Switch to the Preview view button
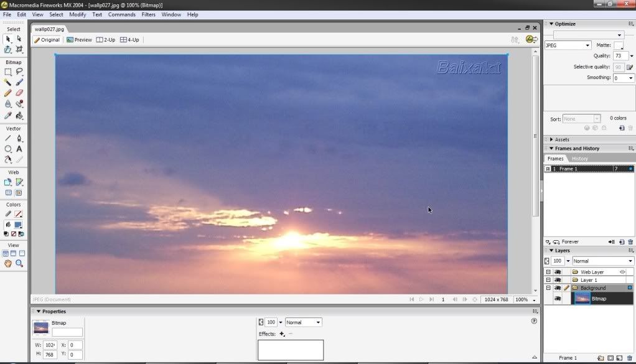636x364 pixels. tap(79, 40)
